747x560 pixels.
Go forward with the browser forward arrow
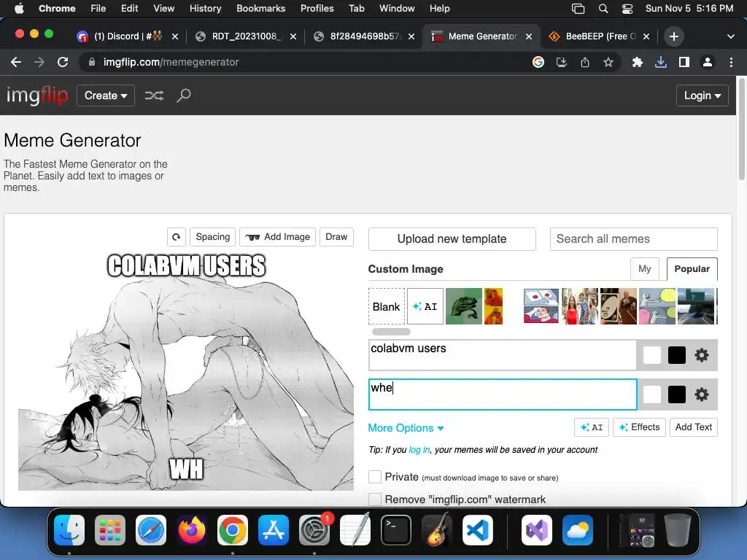[39, 62]
